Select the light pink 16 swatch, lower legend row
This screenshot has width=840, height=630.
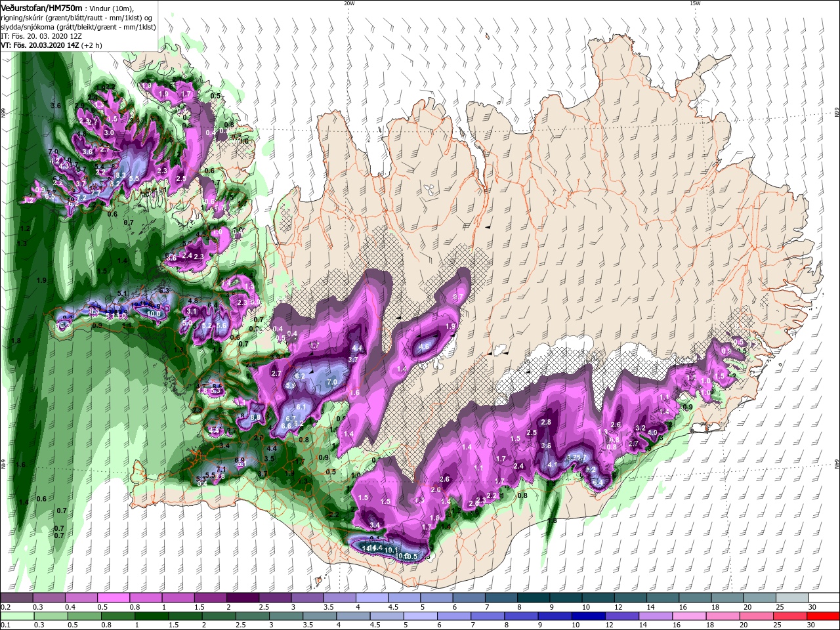(x=688, y=616)
